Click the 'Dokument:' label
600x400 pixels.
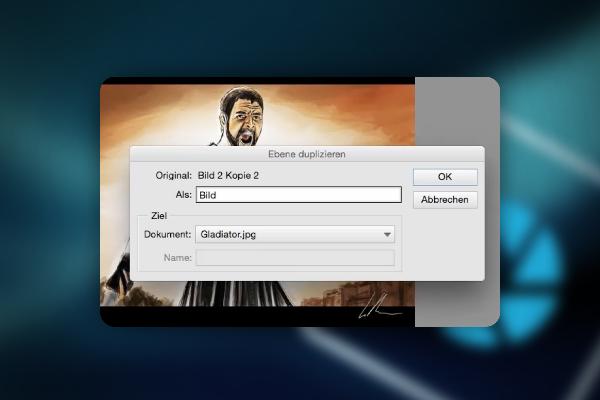[x=168, y=234]
